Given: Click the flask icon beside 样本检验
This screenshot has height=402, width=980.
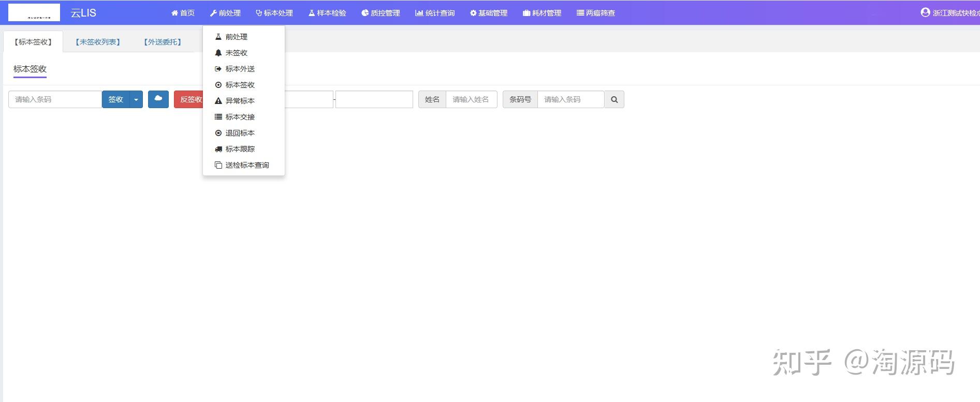Looking at the screenshot, I should coord(312,13).
